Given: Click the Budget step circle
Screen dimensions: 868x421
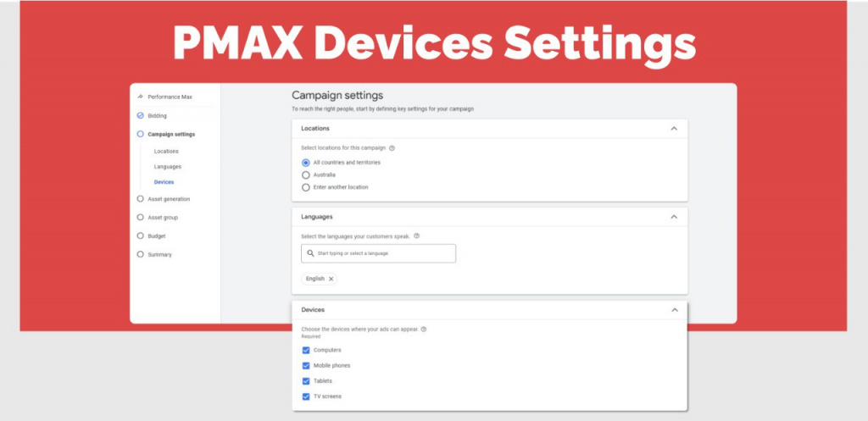Looking at the screenshot, I should tap(140, 235).
